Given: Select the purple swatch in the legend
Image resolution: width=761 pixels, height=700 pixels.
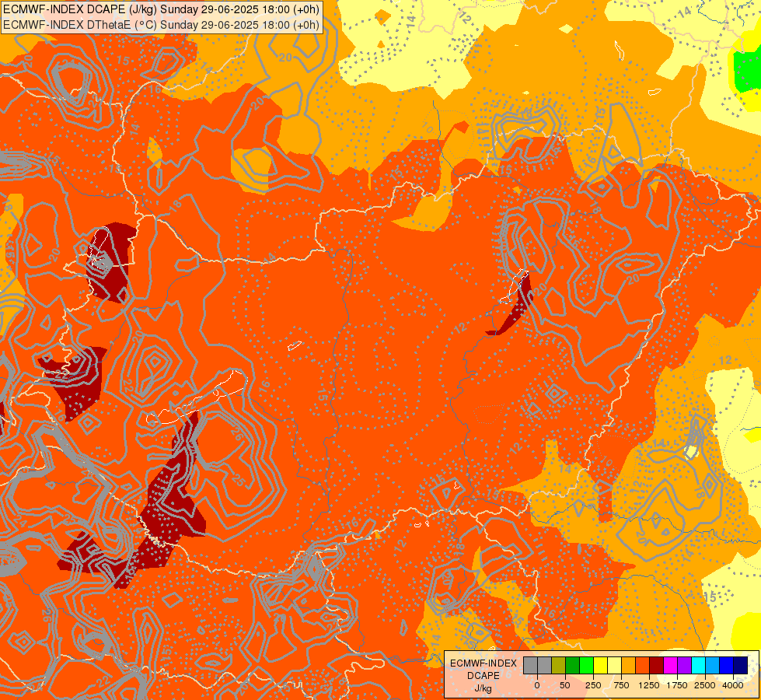Looking at the screenshot, I should [x=684, y=665].
